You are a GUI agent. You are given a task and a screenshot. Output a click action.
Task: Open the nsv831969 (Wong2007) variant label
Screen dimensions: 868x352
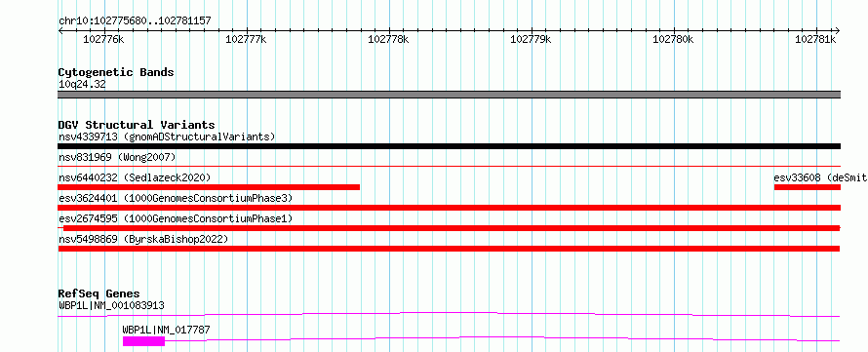(x=117, y=157)
